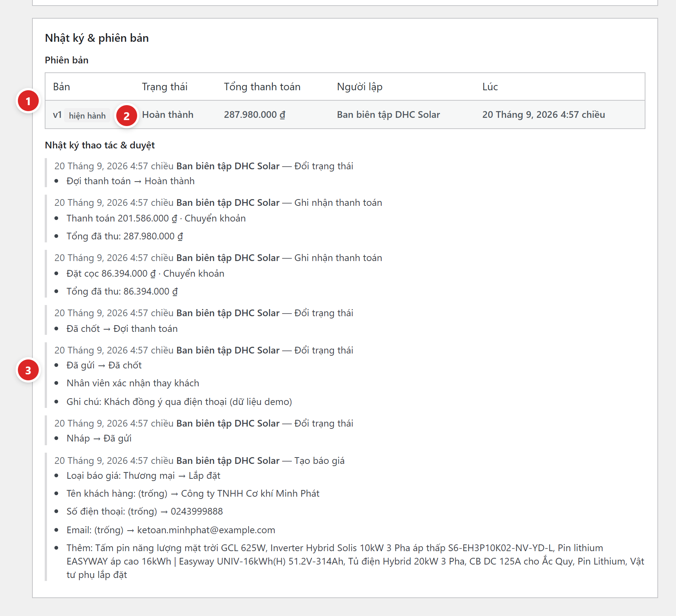
Task: Click the total '287.980.000 ₫' cell
Action: [255, 114]
